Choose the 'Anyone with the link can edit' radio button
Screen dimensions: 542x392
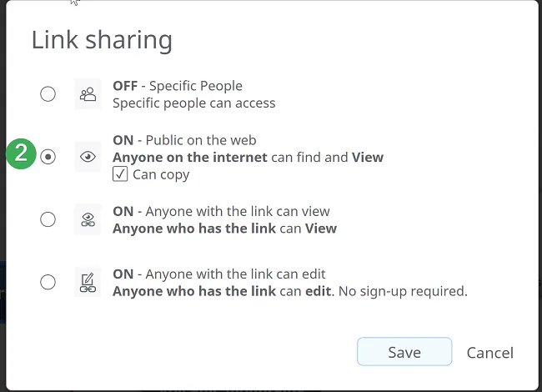pyautogui.click(x=48, y=282)
